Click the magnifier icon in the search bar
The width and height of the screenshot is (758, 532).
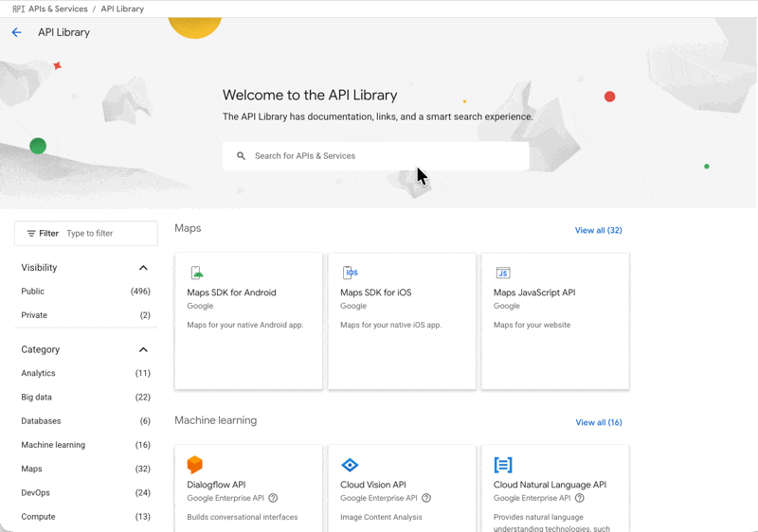(x=241, y=156)
